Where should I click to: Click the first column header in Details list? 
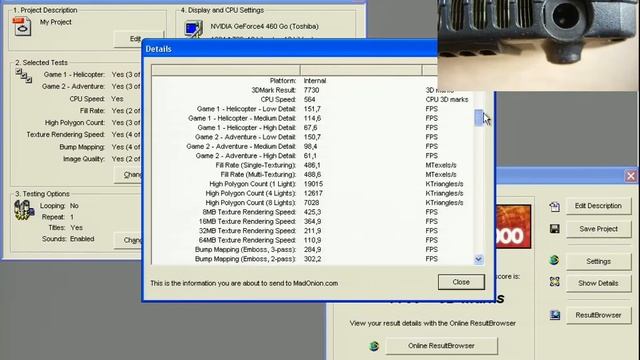click(226, 70)
